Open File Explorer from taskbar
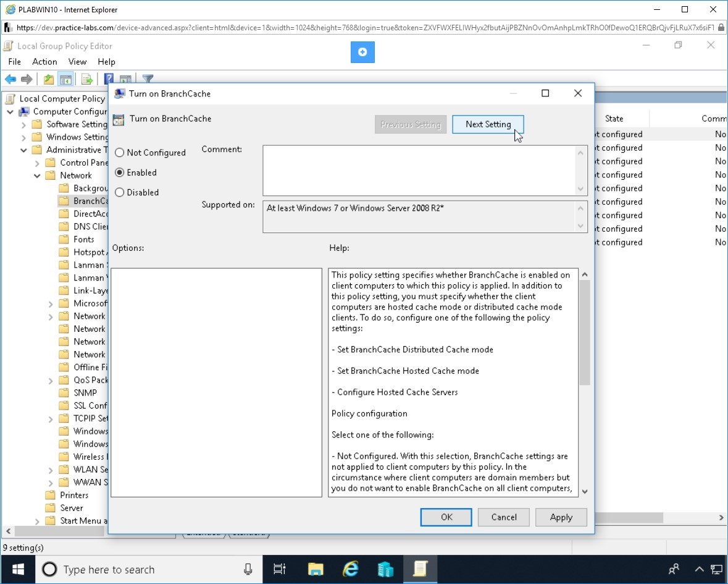The height and width of the screenshot is (584, 728). [x=316, y=569]
